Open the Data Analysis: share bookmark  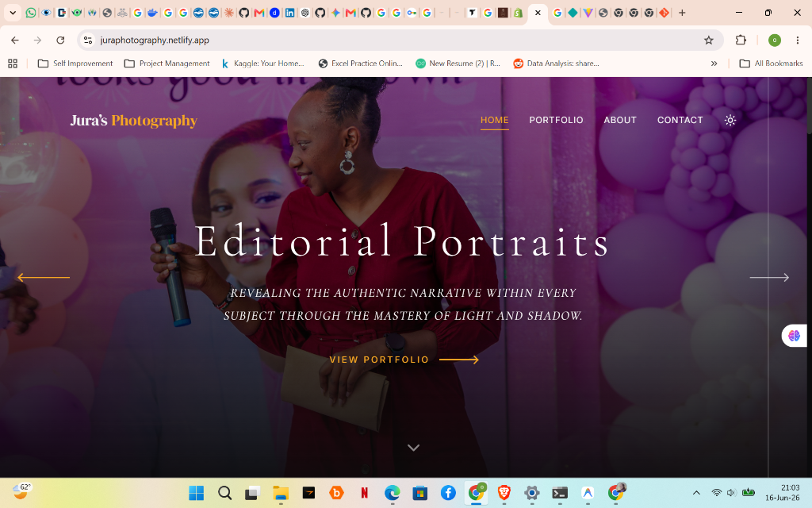click(556, 63)
